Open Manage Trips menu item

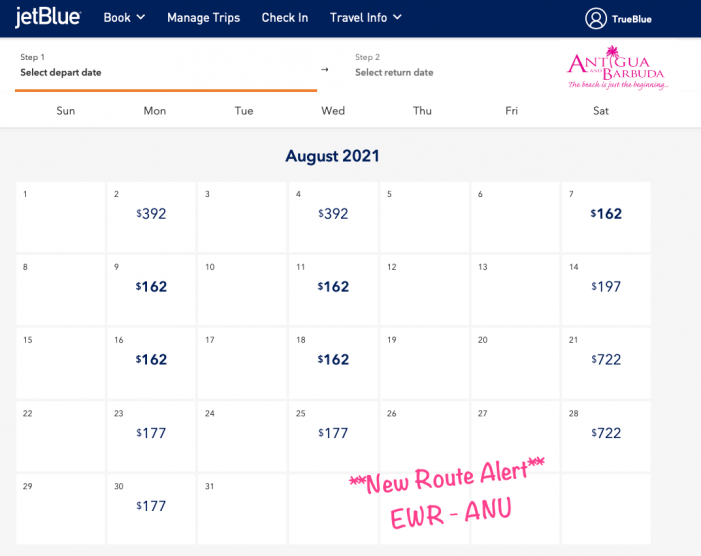[x=205, y=17]
